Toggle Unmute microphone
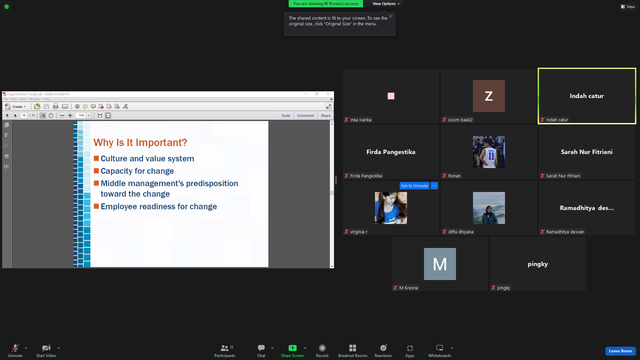640x360 pixels. click(x=15, y=350)
